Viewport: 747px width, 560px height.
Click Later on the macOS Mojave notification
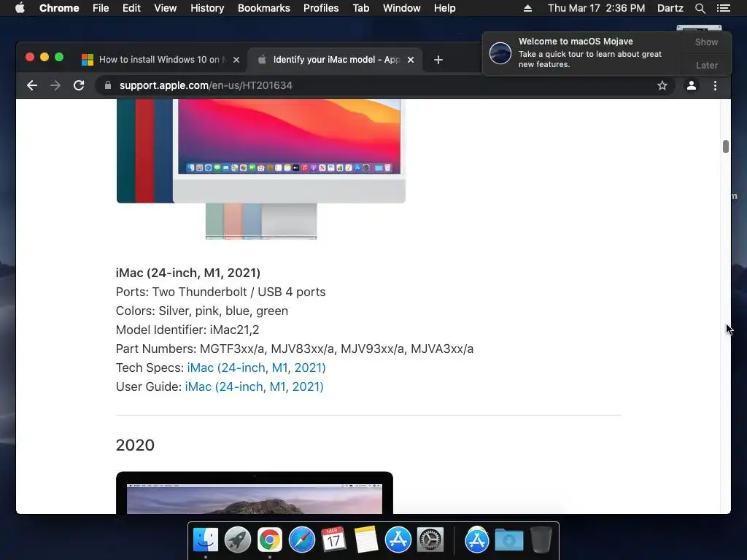coord(706,65)
